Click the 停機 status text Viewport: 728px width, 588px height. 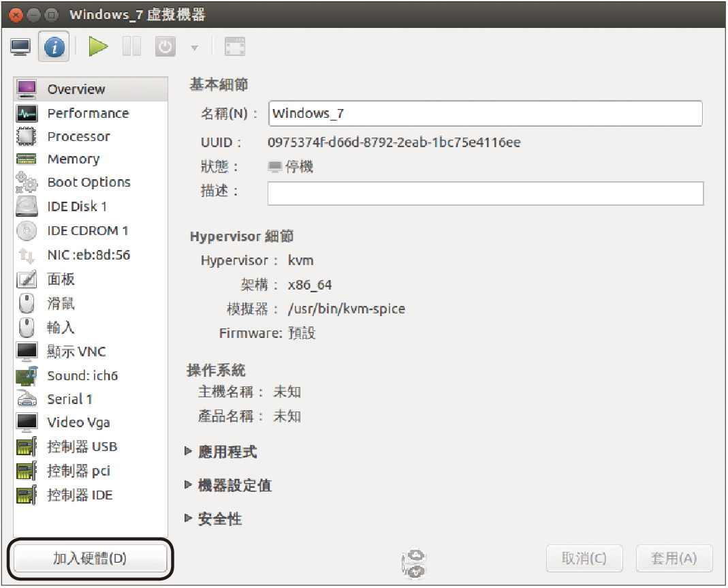[x=300, y=166]
